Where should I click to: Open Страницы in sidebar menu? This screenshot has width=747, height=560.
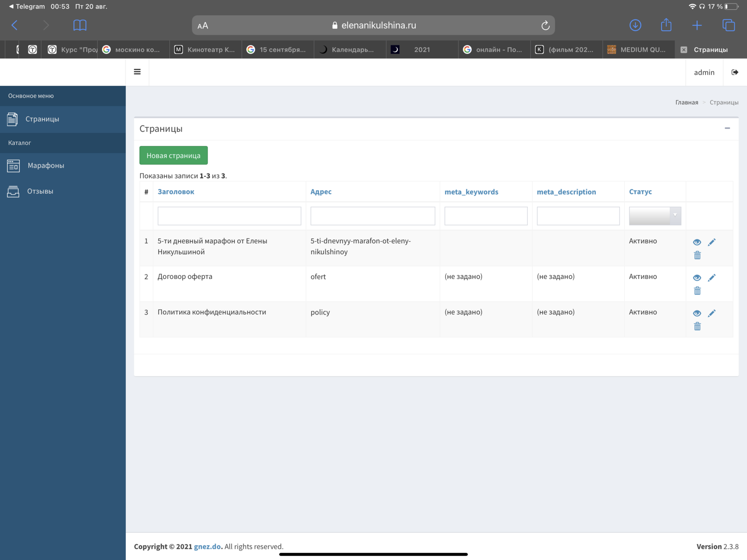(x=63, y=119)
